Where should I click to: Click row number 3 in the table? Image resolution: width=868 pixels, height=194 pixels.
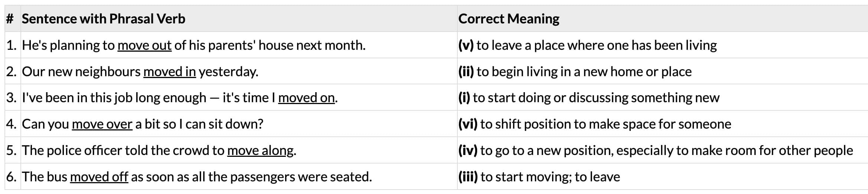pos(12,98)
